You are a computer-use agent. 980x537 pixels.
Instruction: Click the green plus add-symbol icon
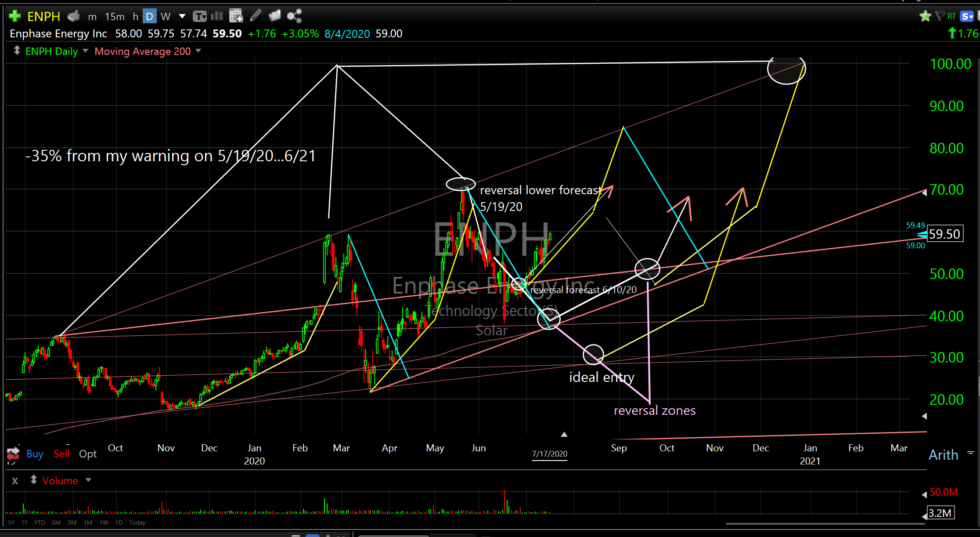pos(14,16)
